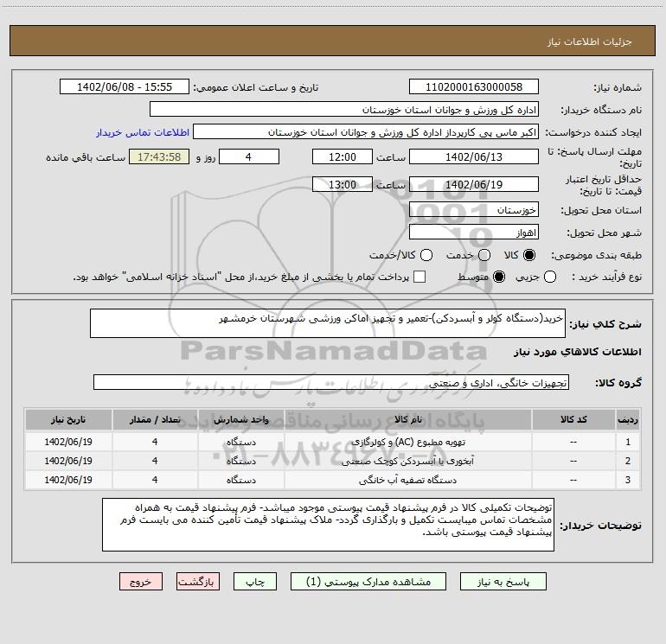Click the کد کالا column header
666x644 pixels.
(573, 420)
